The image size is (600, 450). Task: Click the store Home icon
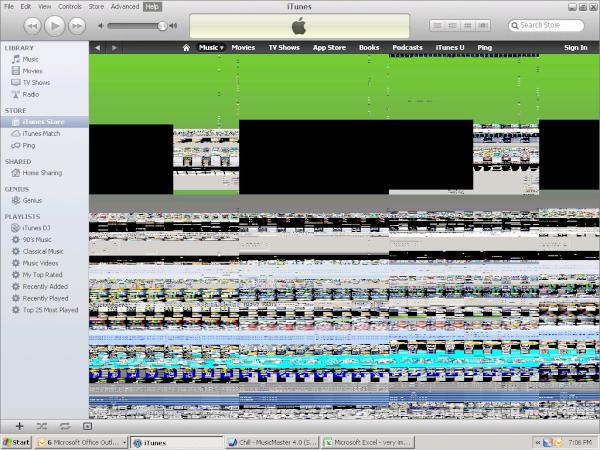[x=186, y=48]
